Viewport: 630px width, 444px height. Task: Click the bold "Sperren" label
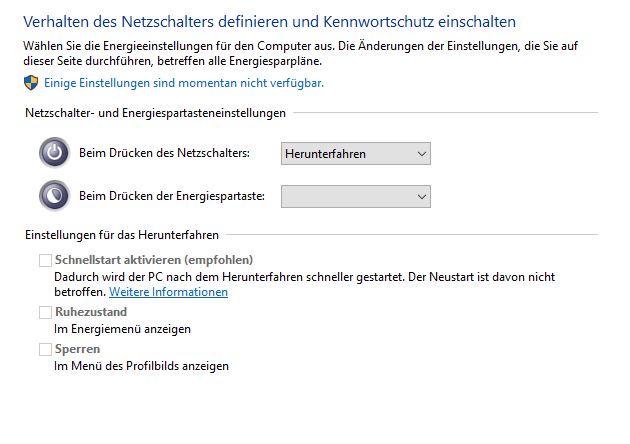point(77,349)
